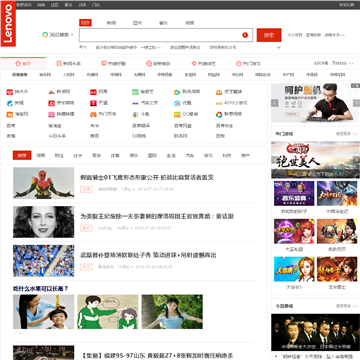Go to next slide on 呵护爱机 banner
This screenshot has height=360, width=360.
[356, 103]
